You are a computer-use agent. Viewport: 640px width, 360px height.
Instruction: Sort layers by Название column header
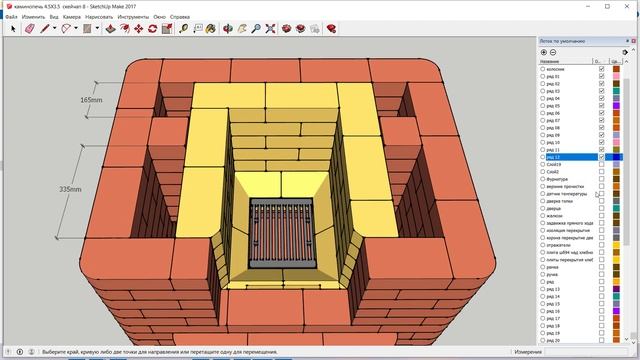coord(565,61)
